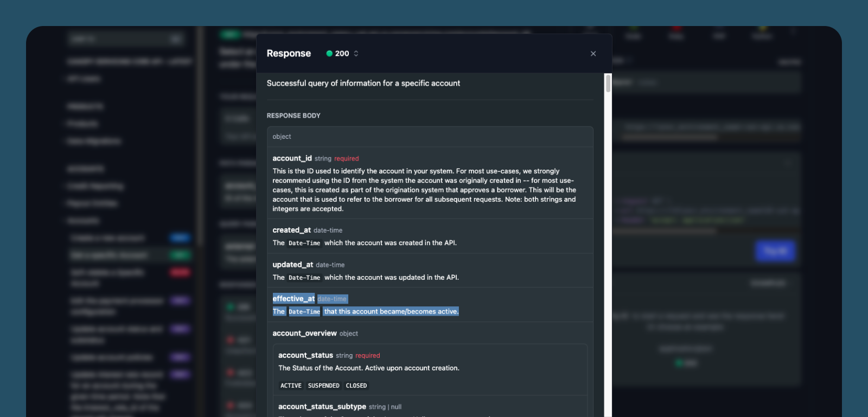
Task: Click the account_id field name
Action: (x=292, y=158)
